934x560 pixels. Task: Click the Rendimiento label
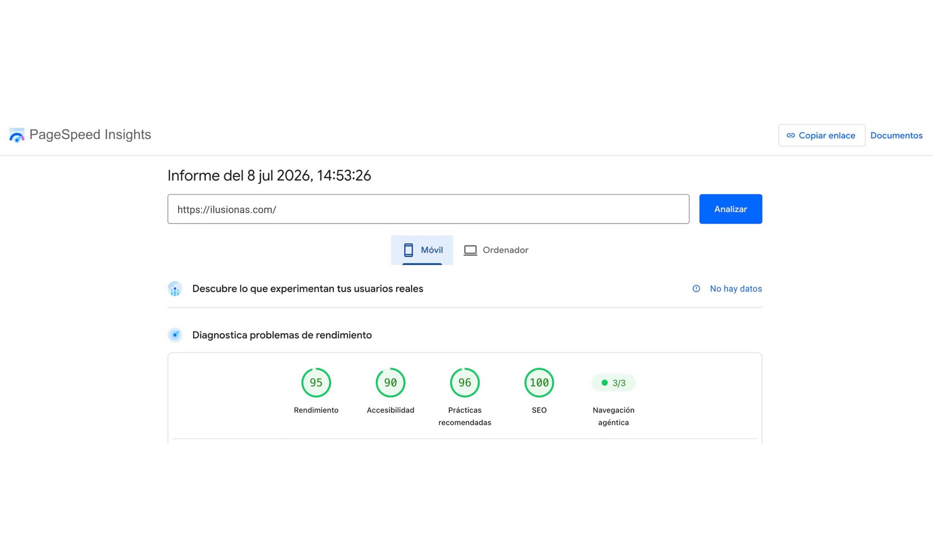(x=316, y=410)
